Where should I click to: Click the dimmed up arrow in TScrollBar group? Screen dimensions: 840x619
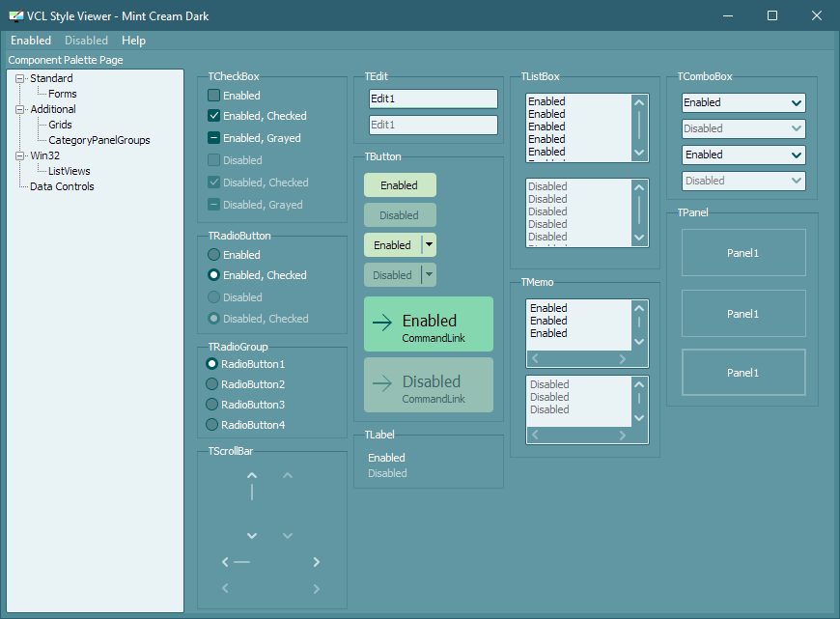[288, 475]
